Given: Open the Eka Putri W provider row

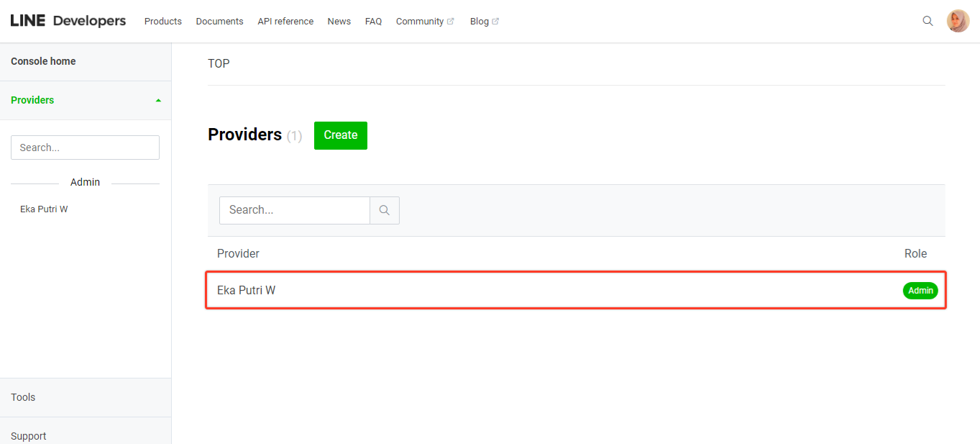Looking at the screenshot, I should [x=576, y=291].
